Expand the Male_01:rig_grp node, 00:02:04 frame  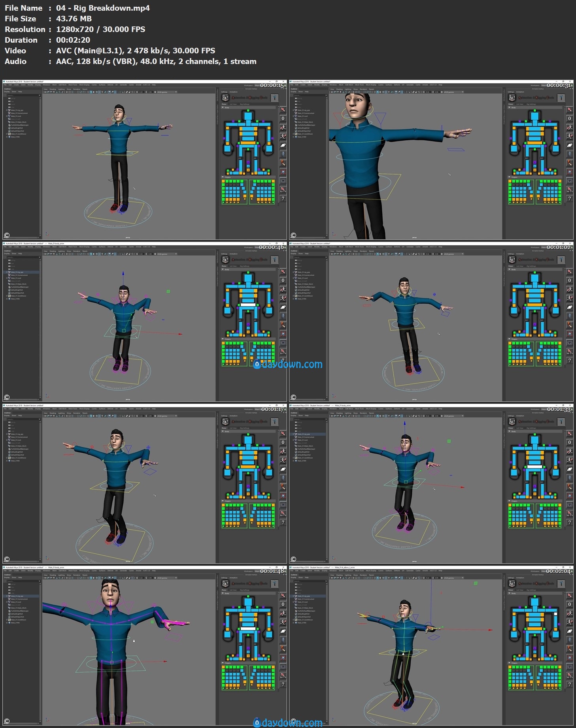coord(293,596)
